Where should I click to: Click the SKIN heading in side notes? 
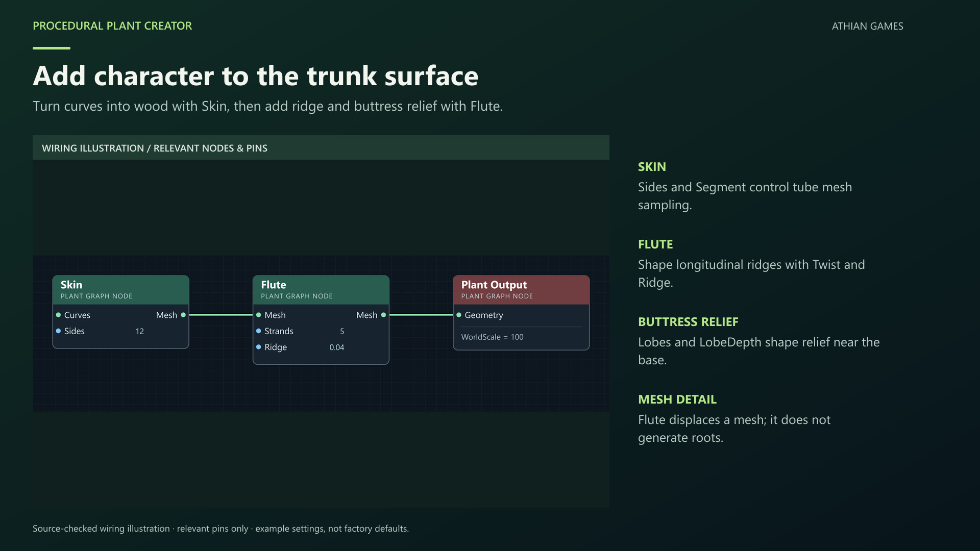(652, 167)
